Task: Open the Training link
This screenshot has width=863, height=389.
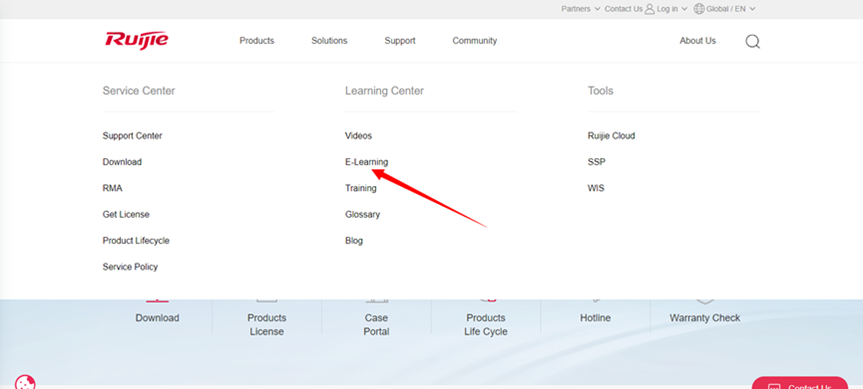Action: pyautogui.click(x=361, y=188)
